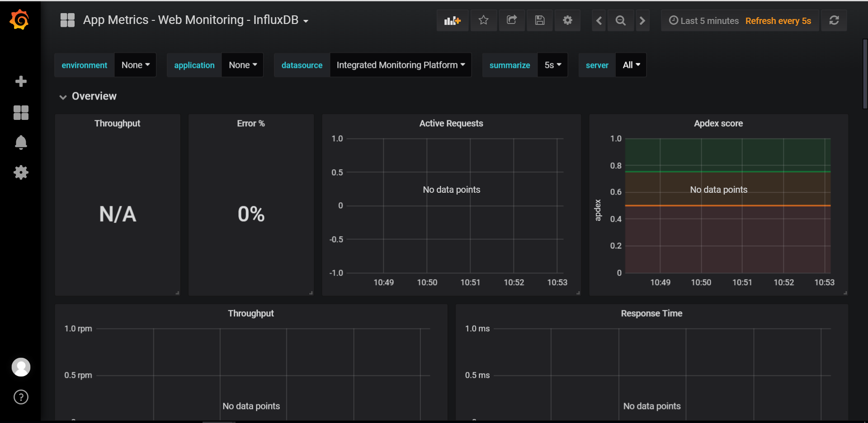868x423 pixels.
Task: Click the vertical page scrollbar
Action: [x=865, y=74]
